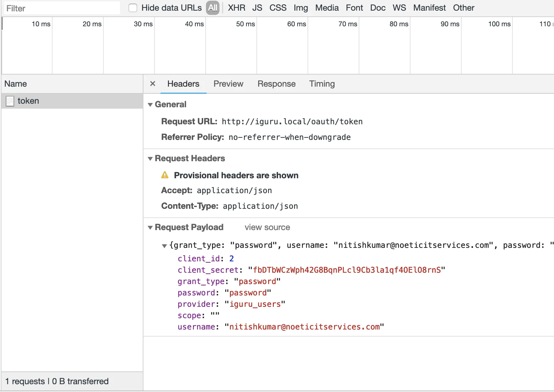Switch to the Preview tab

tap(228, 84)
